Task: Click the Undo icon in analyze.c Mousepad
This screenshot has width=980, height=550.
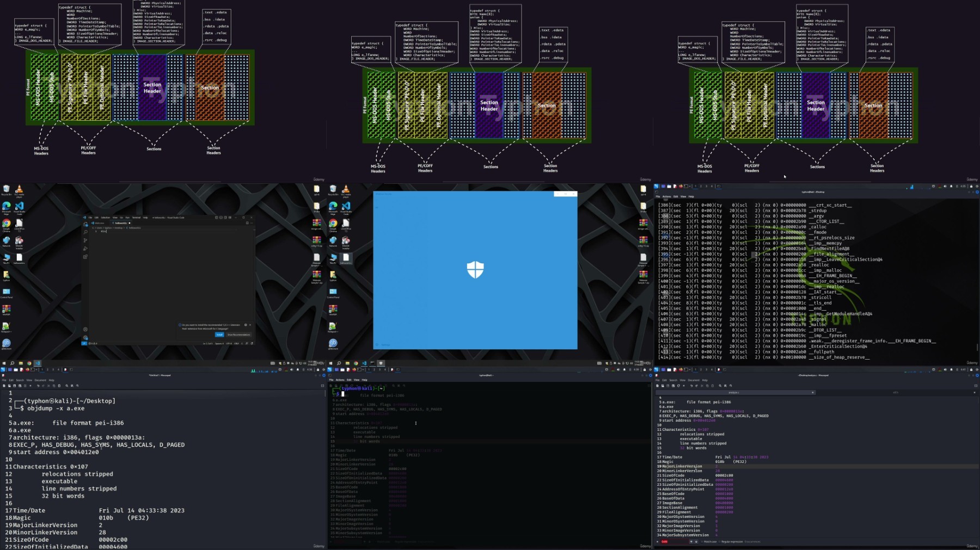Action: (691, 385)
